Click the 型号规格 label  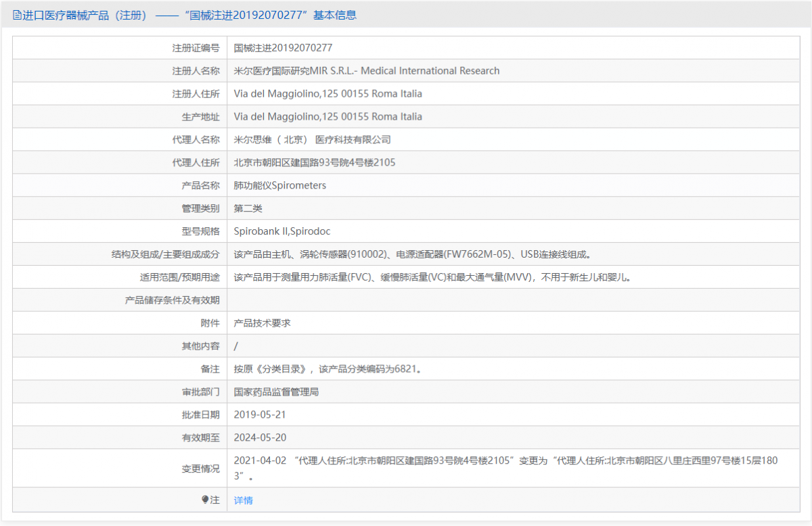pyautogui.click(x=201, y=232)
